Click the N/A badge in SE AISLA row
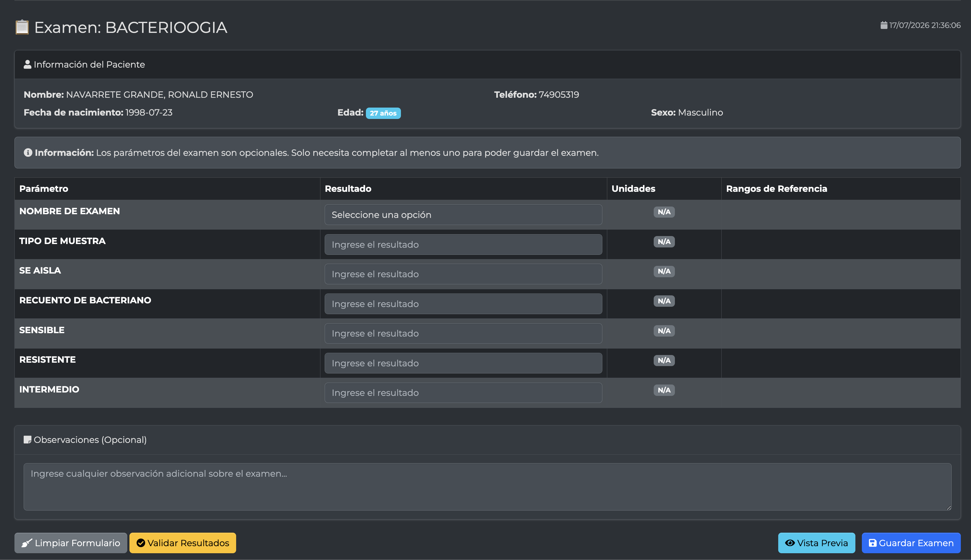This screenshot has height=560, width=971. tap(664, 271)
